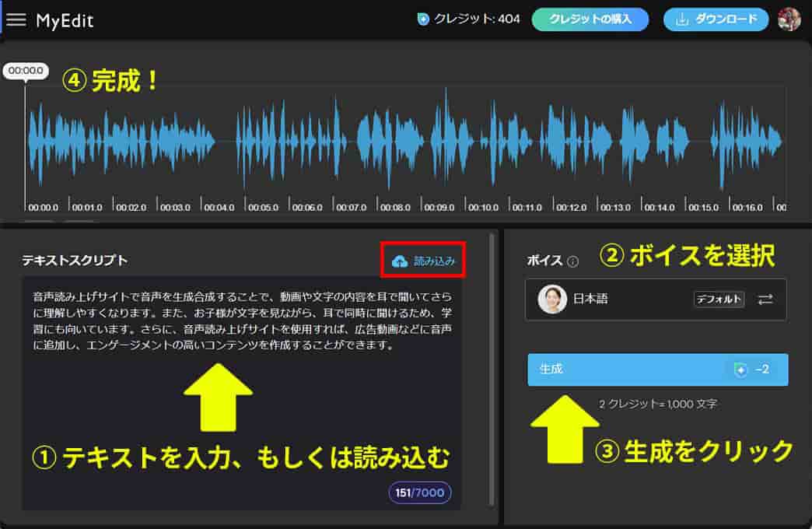Click the shield icon beside クレジット: 404

tap(423, 19)
